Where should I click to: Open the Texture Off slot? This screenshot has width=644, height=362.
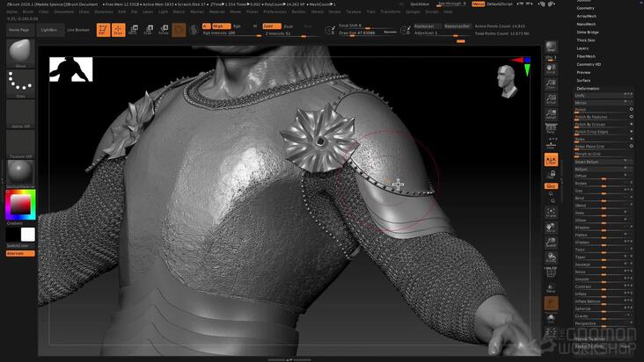click(20, 144)
